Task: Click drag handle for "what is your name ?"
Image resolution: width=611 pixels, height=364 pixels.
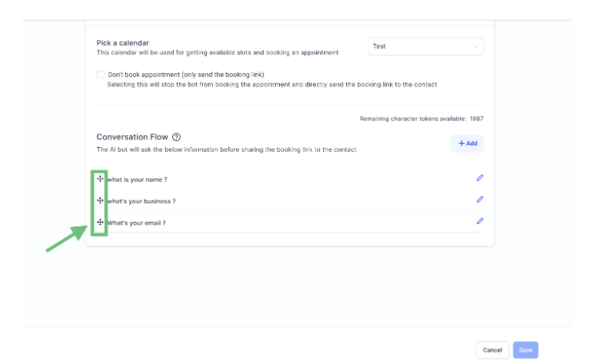Action: coord(100,179)
